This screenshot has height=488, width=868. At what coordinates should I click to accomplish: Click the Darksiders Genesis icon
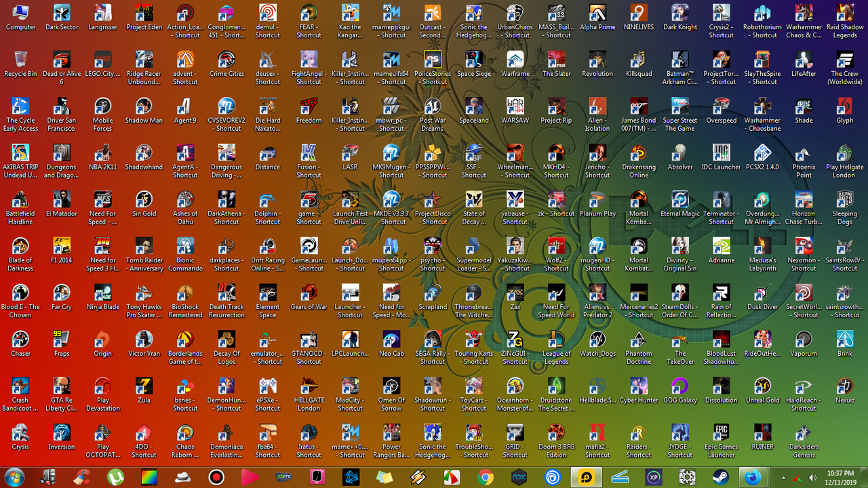point(804,442)
